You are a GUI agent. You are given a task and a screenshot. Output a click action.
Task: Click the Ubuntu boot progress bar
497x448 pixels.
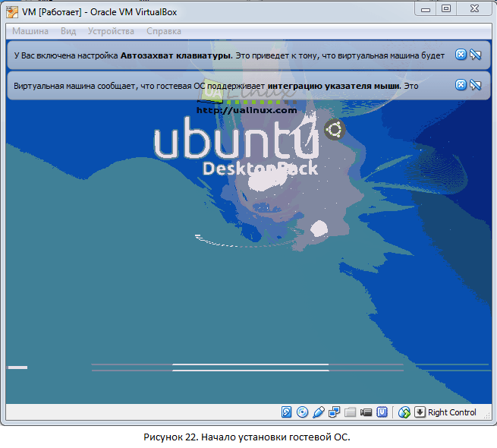click(250, 368)
